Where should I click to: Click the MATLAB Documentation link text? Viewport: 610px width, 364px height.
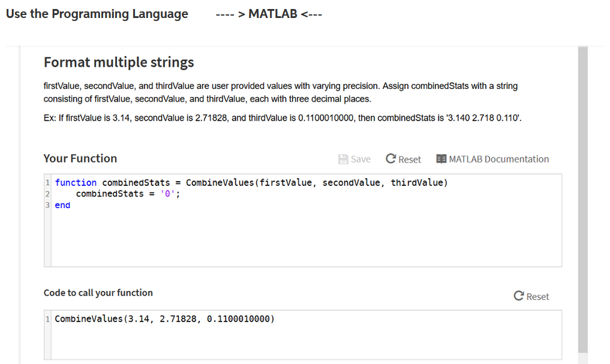coord(498,159)
